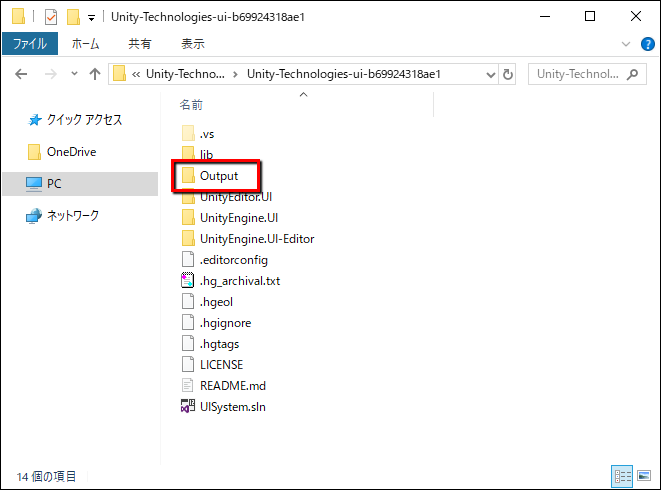Select the .hgtags file icon

(x=188, y=344)
